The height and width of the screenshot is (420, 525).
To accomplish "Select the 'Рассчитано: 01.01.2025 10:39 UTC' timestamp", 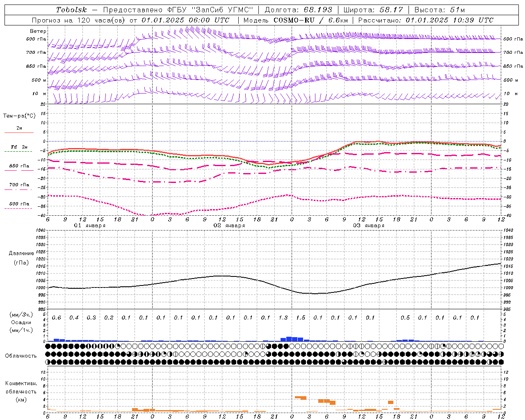I will (x=426, y=20).
